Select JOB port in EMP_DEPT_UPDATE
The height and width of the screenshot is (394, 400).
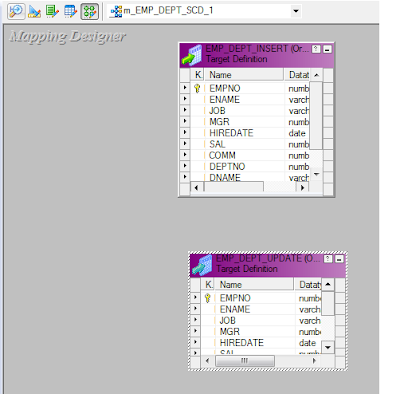coord(227,320)
